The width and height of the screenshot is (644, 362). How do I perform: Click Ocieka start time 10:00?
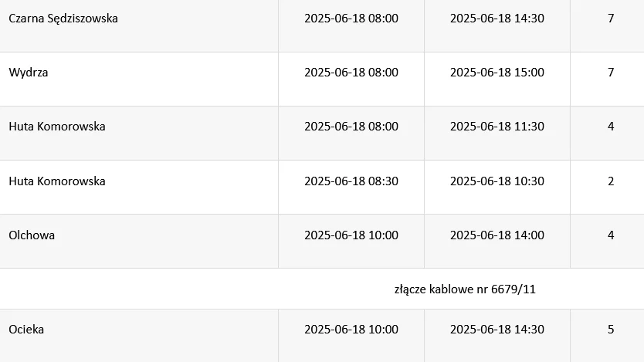pos(351,329)
